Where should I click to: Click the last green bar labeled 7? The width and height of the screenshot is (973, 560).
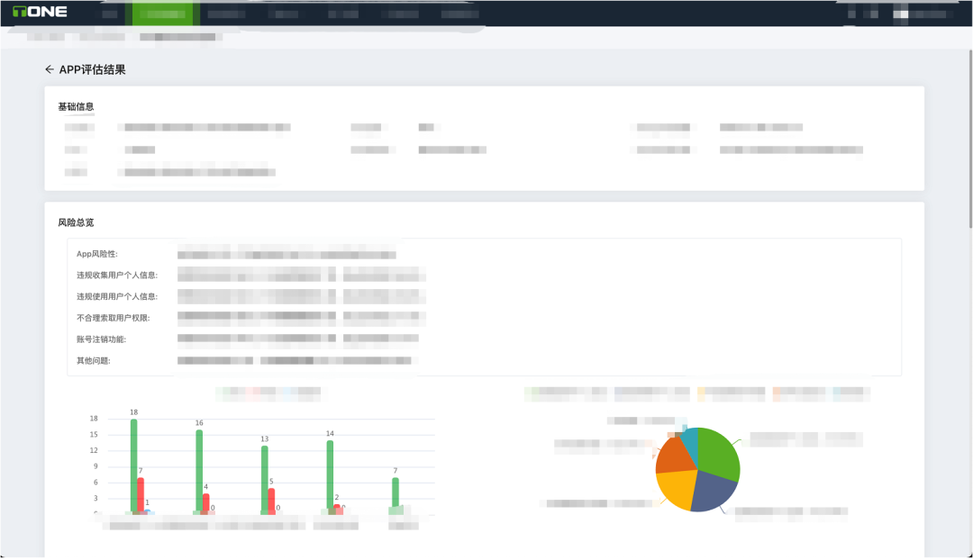click(396, 495)
